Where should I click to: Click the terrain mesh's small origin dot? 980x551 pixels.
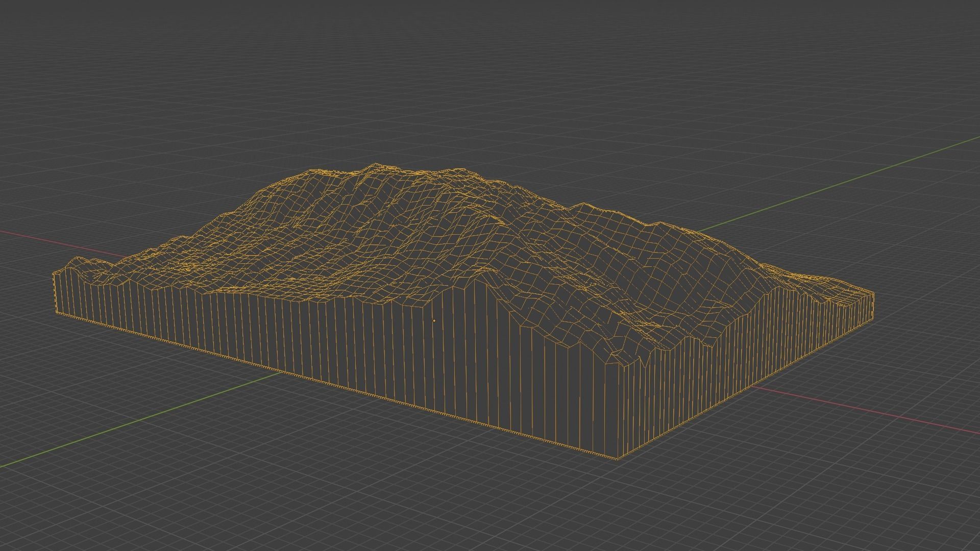[434, 321]
